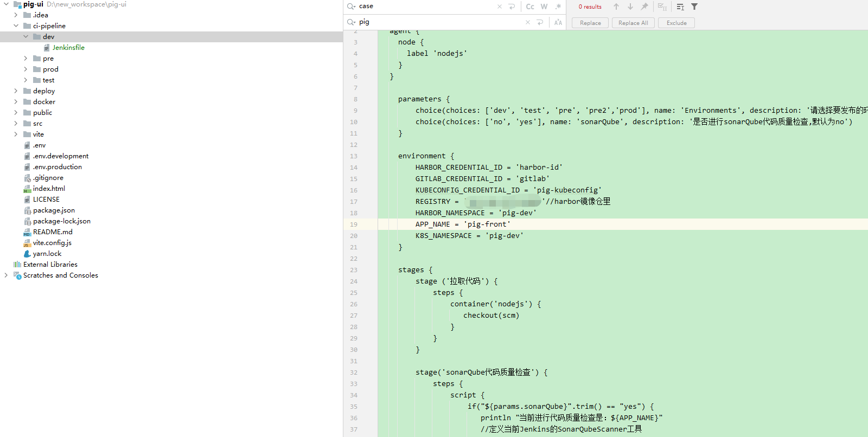Click the Replace button

(x=590, y=23)
